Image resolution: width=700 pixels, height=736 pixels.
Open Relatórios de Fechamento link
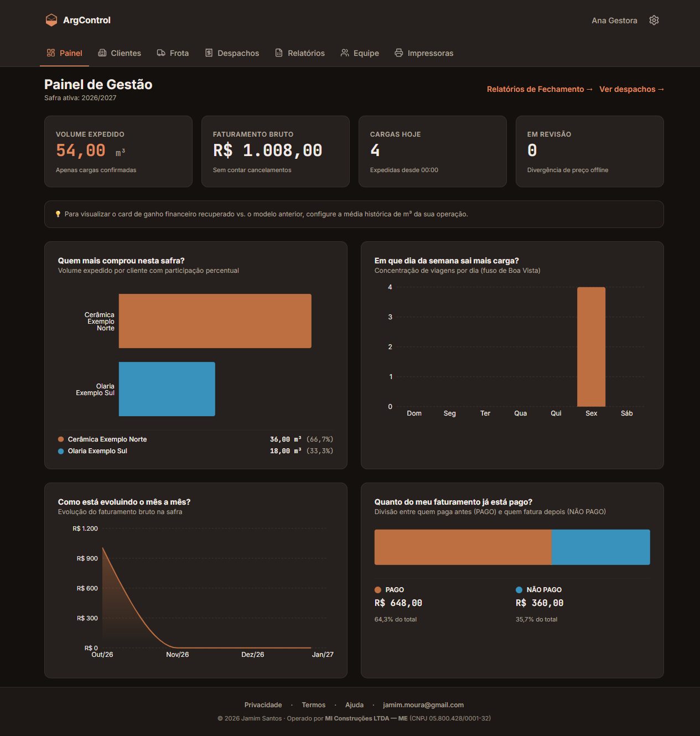point(540,89)
